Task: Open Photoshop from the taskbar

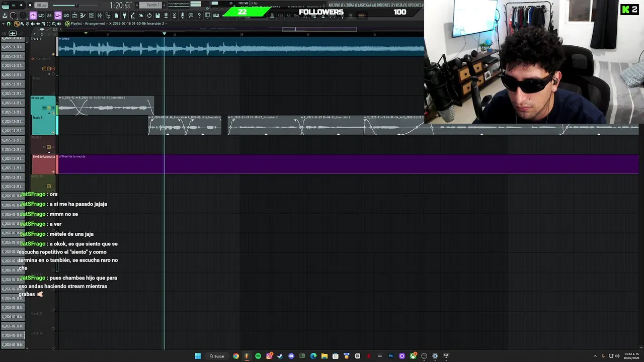Action: (391, 356)
